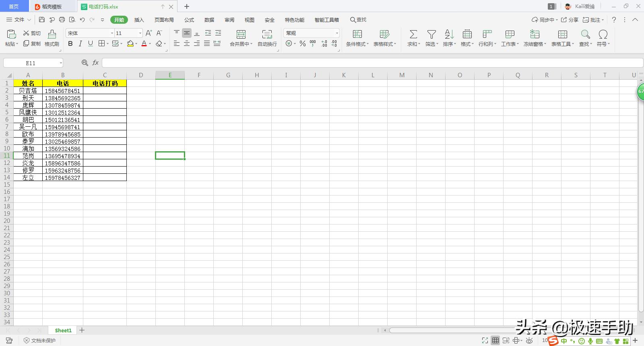Click the freeze panes (冻结窗格) icon

pyautogui.click(x=535, y=35)
